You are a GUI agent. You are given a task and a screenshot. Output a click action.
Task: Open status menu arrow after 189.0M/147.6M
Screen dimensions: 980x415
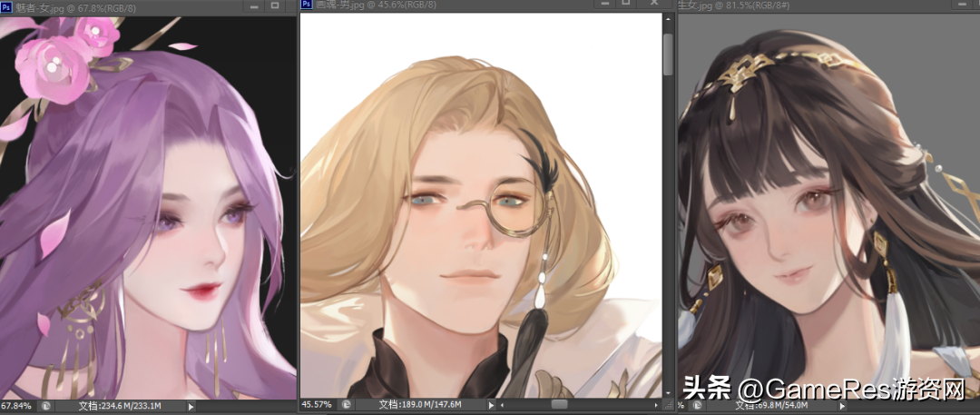tap(491, 405)
